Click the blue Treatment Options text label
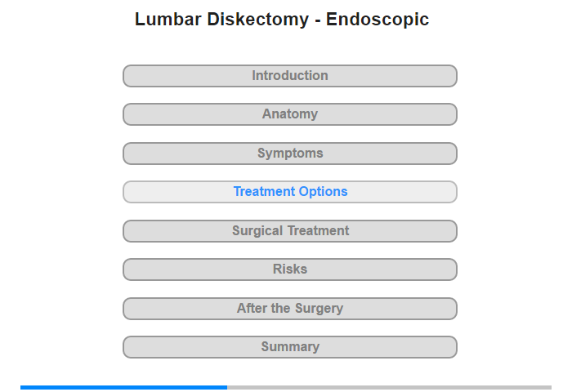Viewport: 572px width, 392px height. click(290, 191)
